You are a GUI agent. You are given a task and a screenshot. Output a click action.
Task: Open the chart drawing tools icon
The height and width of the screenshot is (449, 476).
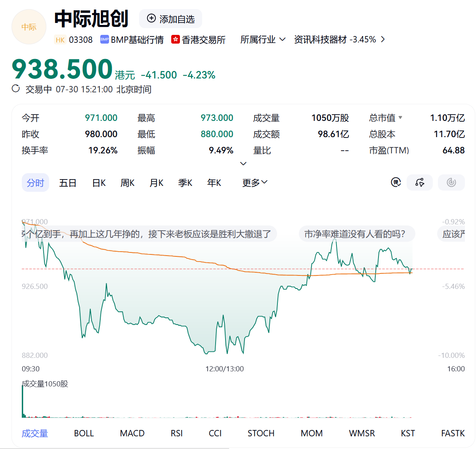[x=420, y=182]
